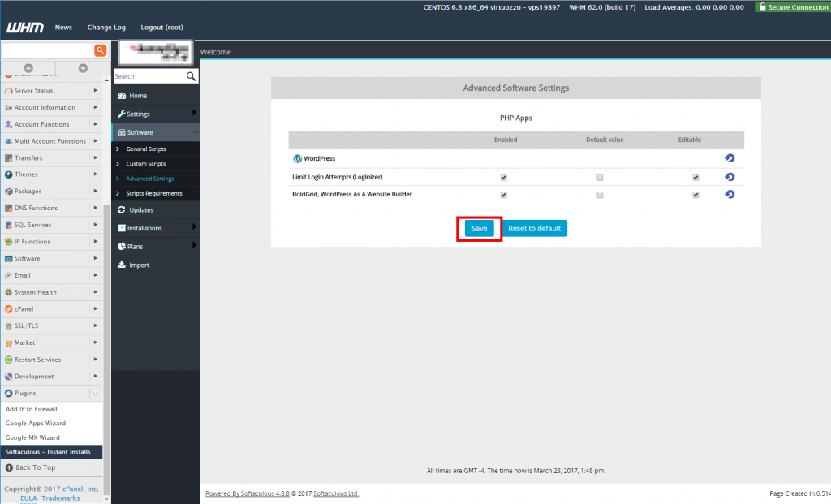This screenshot has width=831, height=504.
Task: Collapse the Plugins section arrow
Action: click(x=95, y=394)
